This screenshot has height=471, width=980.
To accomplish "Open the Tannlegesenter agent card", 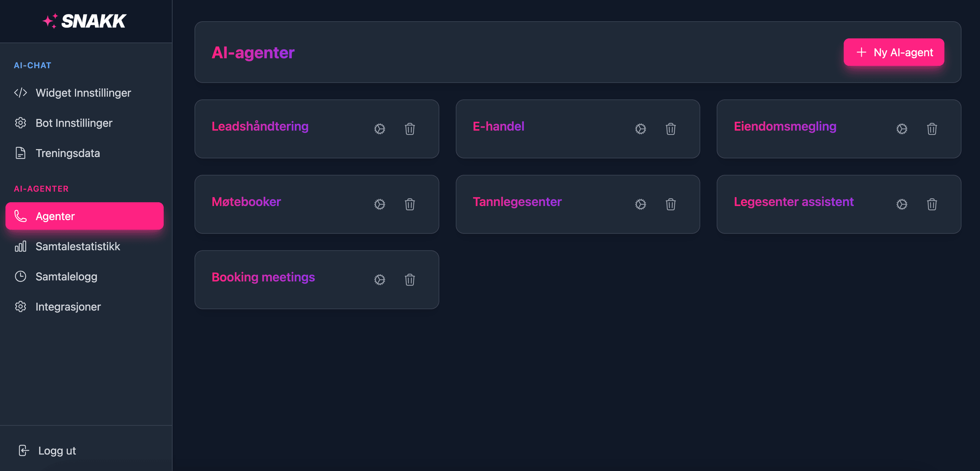I will pos(517,202).
